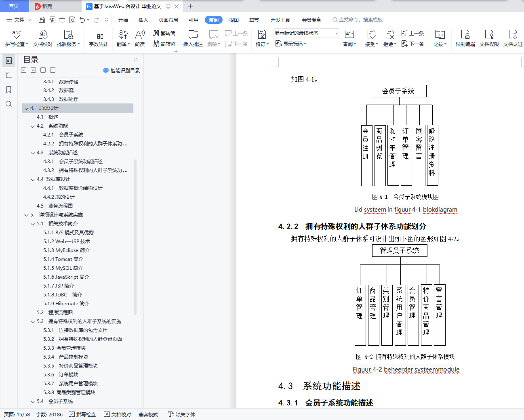Open batch correction service (批改服务)
Viewport: 524px width, 420px height.
coord(68,38)
